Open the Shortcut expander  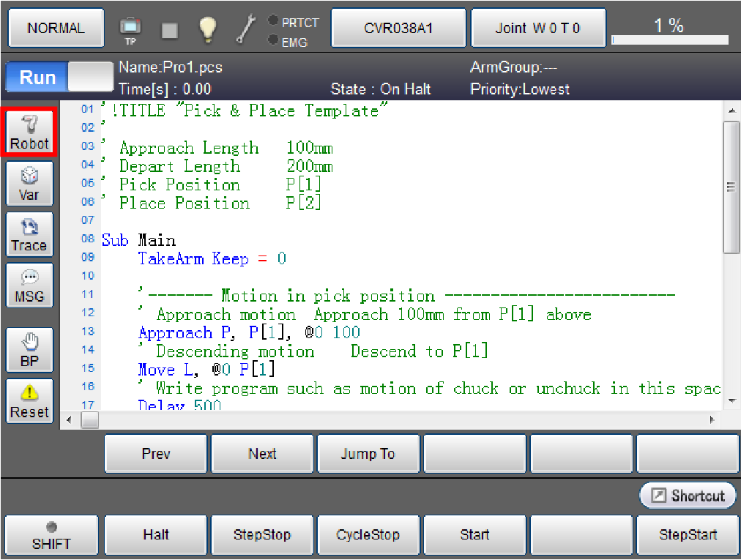(x=687, y=496)
